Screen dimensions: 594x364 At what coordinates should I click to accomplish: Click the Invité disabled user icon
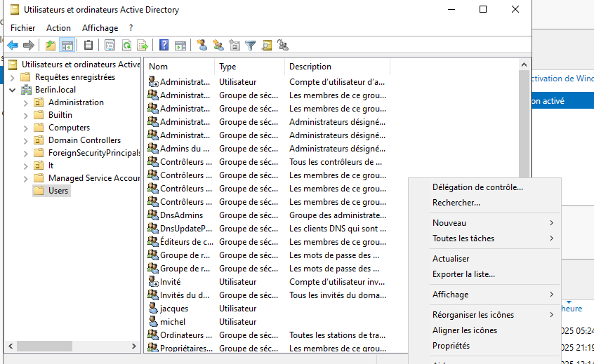[x=153, y=281]
